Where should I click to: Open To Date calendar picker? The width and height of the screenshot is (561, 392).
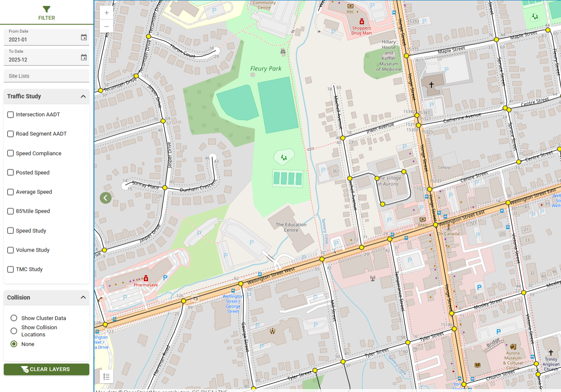84,57
